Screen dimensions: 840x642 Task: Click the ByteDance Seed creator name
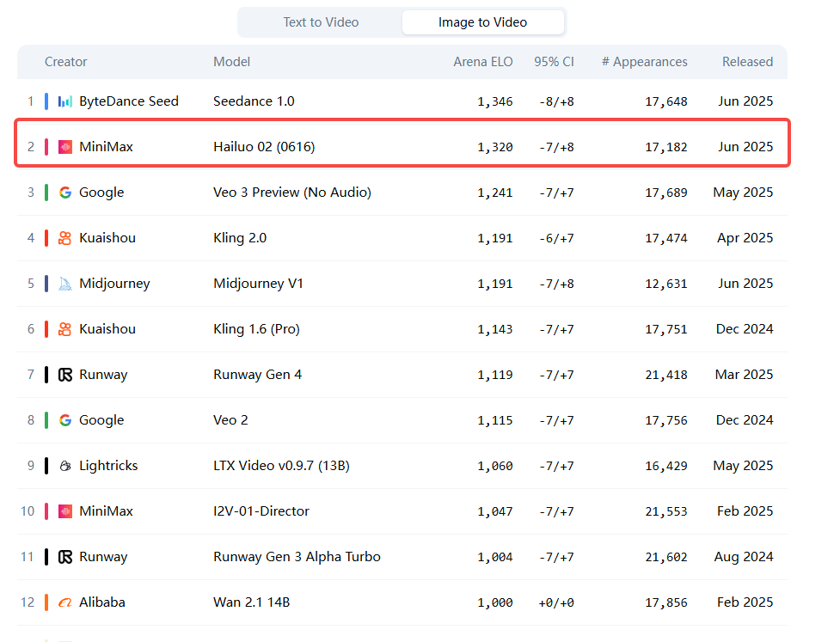coord(129,101)
